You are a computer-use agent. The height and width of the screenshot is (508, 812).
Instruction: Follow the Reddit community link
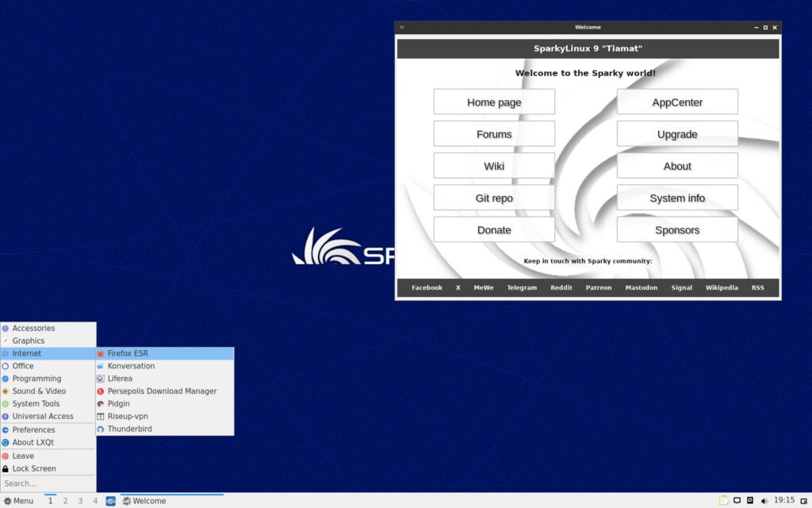click(x=561, y=287)
